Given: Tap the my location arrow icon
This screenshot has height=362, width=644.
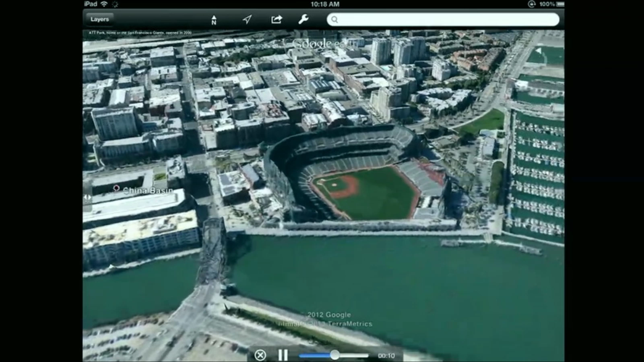Looking at the screenshot, I should (247, 19).
